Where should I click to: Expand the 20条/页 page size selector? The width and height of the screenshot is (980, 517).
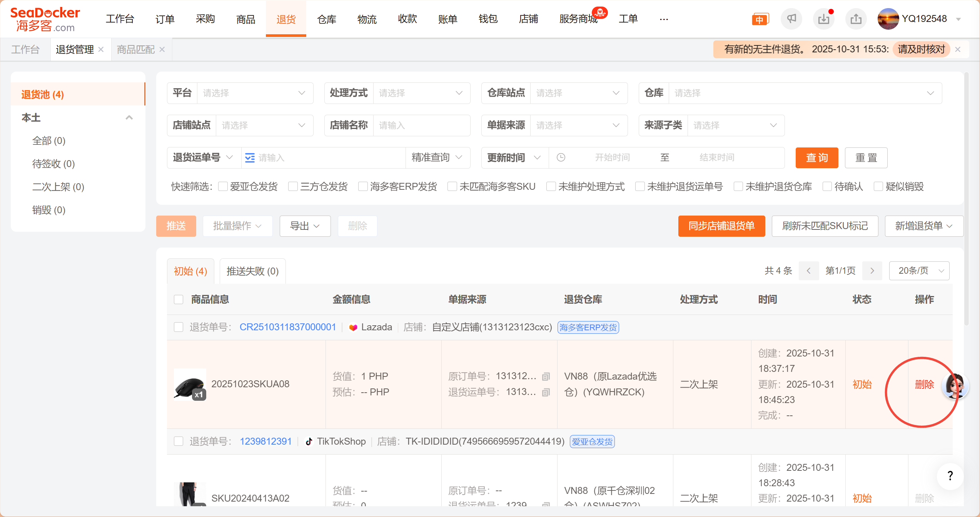[919, 271]
